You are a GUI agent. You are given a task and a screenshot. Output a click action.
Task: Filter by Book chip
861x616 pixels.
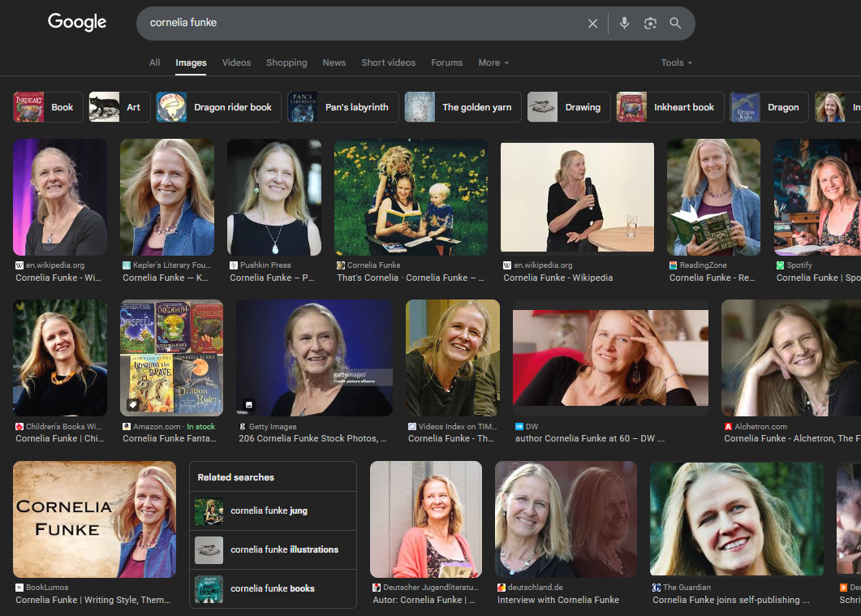point(48,107)
